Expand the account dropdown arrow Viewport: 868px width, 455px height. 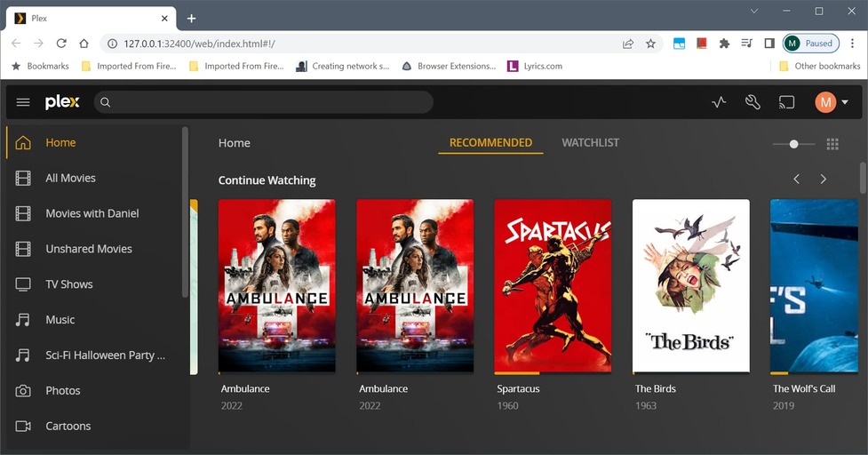845,102
